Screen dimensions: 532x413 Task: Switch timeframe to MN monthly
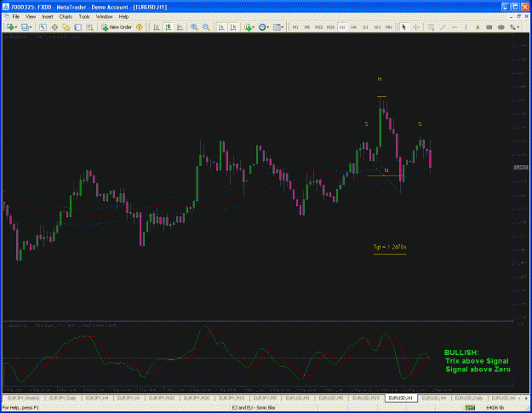tap(389, 27)
